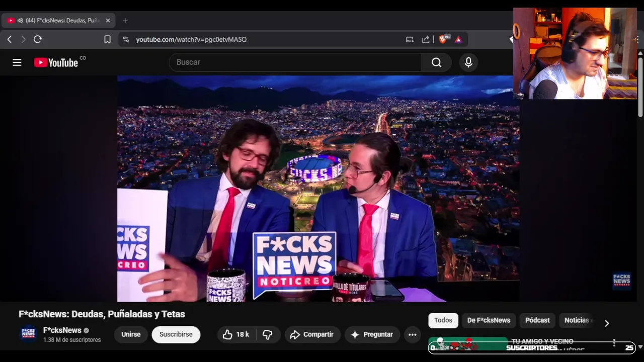Open Brave Shields lion icon
The width and height of the screenshot is (644, 362).
(443, 39)
